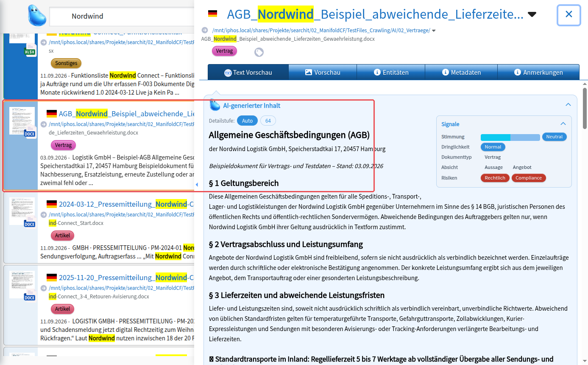588x365 pixels.
Task: Open the Vorschau tab
Action: point(323,72)
